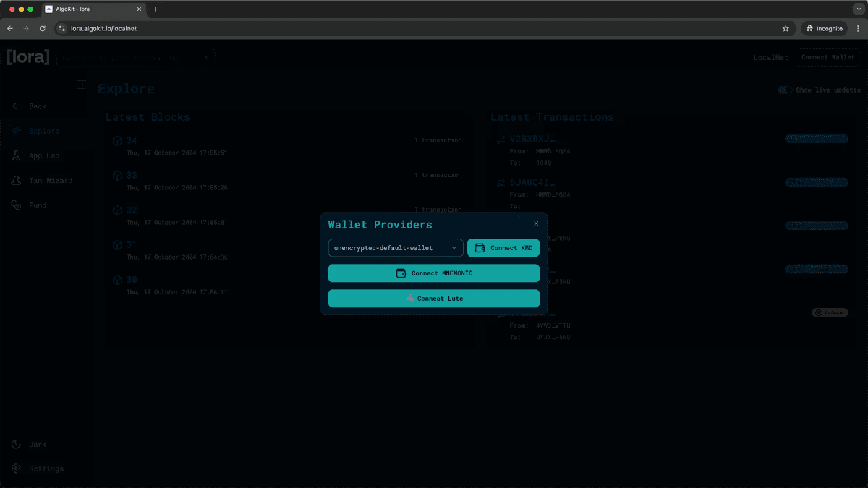The image size is (868, 488).
Task: Click the Fund coins icon
Action: pyautogui.click(x=15, y=205)
